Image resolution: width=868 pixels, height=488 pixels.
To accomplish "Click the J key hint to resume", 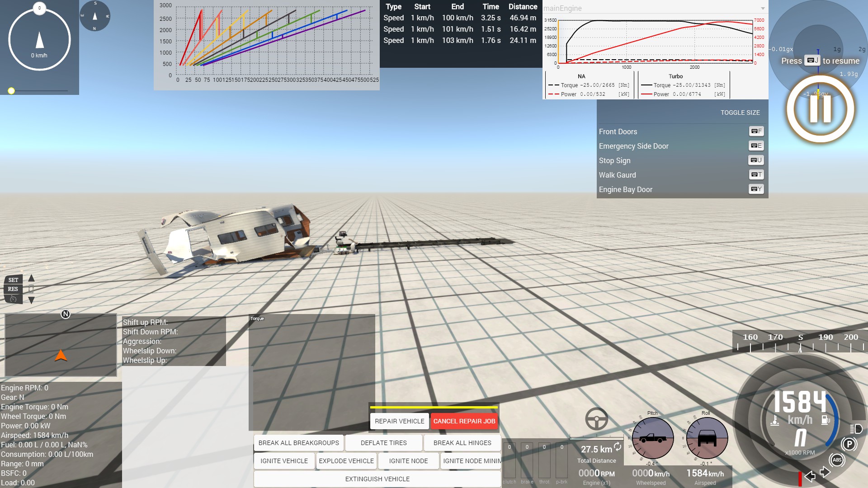I will pos(812,61).
